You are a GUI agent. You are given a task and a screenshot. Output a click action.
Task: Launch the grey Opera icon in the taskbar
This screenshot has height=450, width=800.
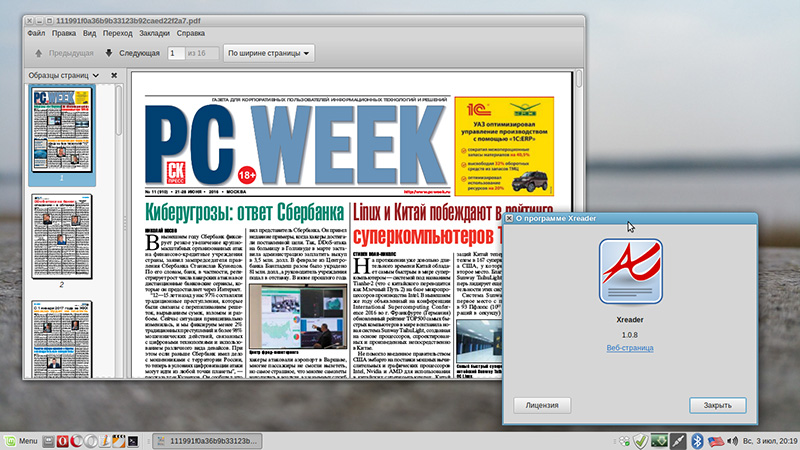tap(91, 441)
